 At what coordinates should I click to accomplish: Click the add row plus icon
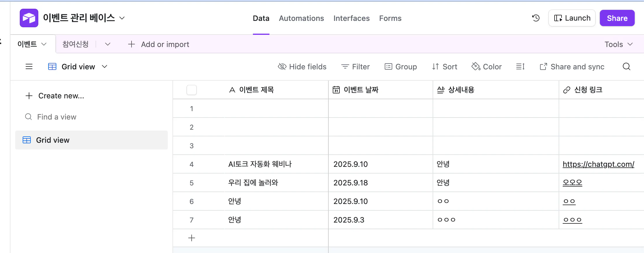point(192,238)
